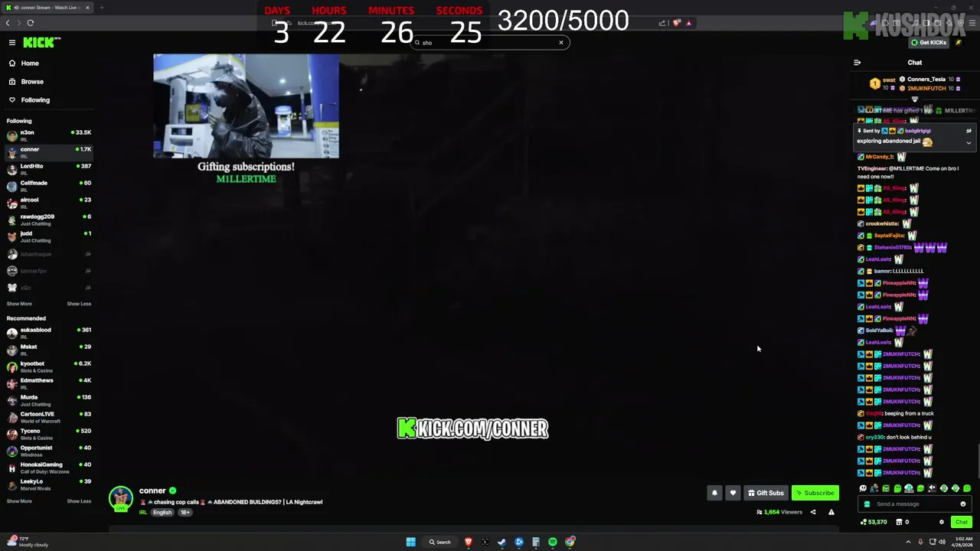
Task: Follow channel with heart button
Action: (733, 493)
